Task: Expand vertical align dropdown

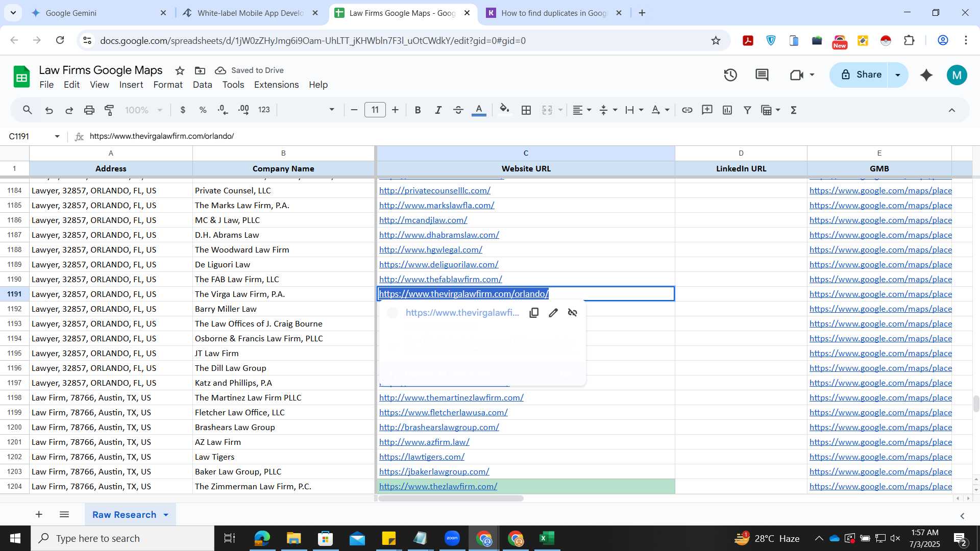Action: (x=615, y=110)
